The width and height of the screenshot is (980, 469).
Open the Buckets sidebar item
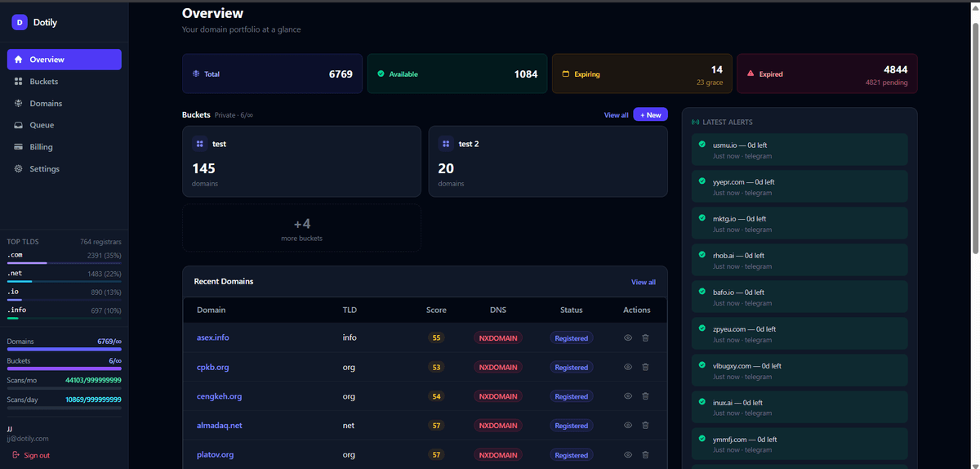(65, 82)
